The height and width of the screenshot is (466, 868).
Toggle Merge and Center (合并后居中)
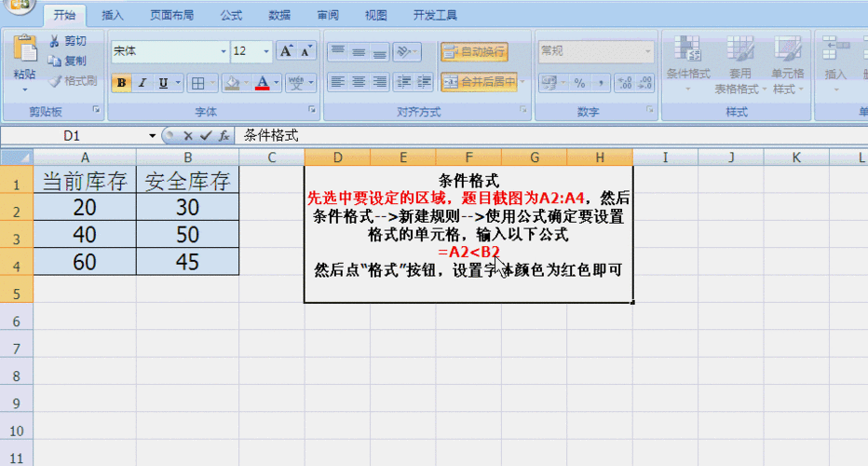coord(479,82)
